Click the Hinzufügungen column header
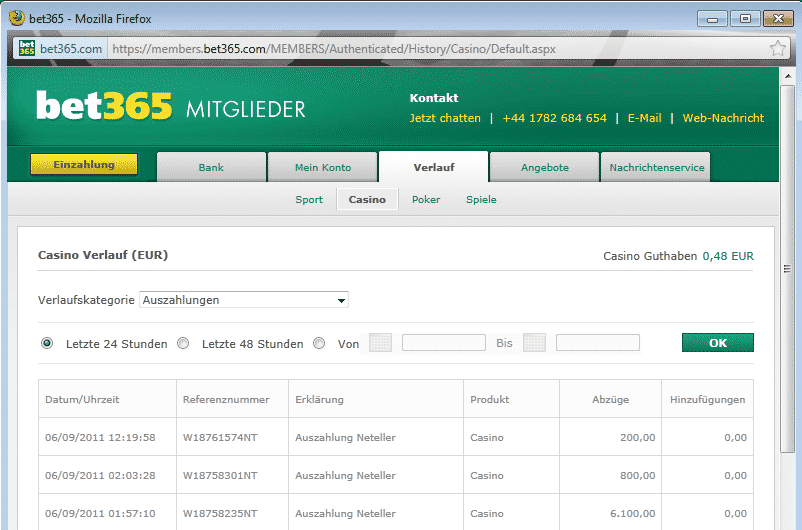802x530 pixels. click(707, 400)
